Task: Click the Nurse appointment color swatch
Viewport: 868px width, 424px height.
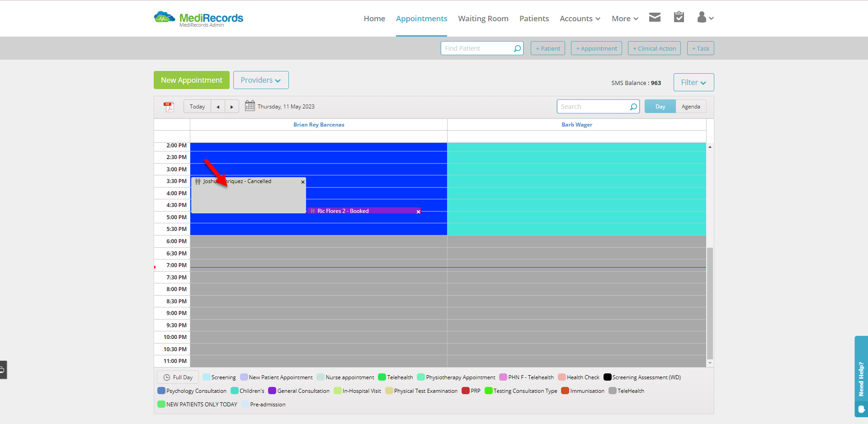Action: (x=321, y=377)
